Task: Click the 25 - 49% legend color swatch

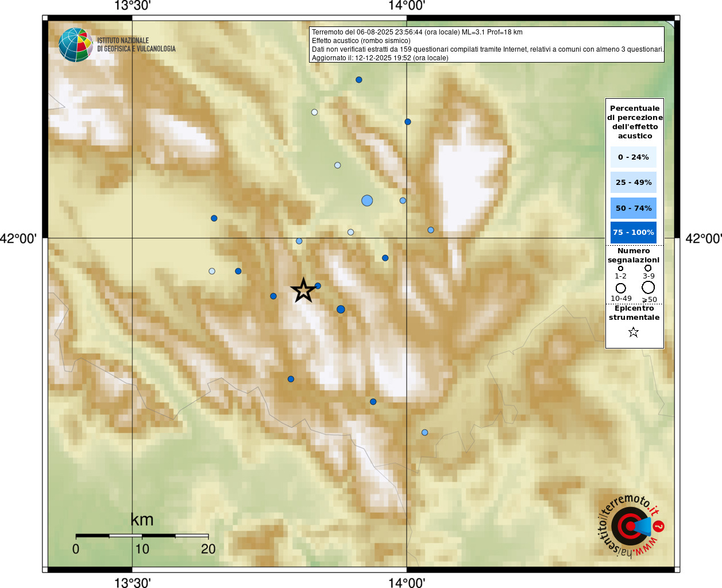Action: pyautogui.click(x=634, y=182)
